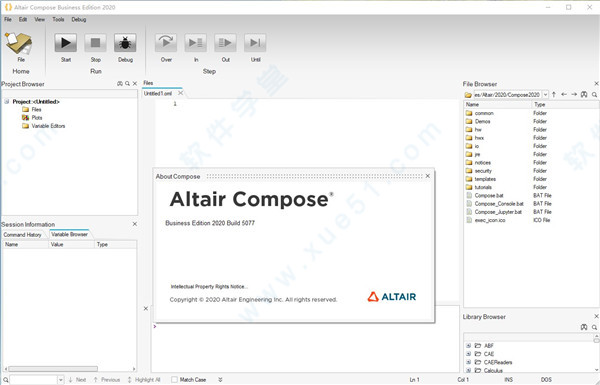Click the search input field in bottom bar
Image resolution: width=600 pixels, height=385 pixels.
[33, 380]
